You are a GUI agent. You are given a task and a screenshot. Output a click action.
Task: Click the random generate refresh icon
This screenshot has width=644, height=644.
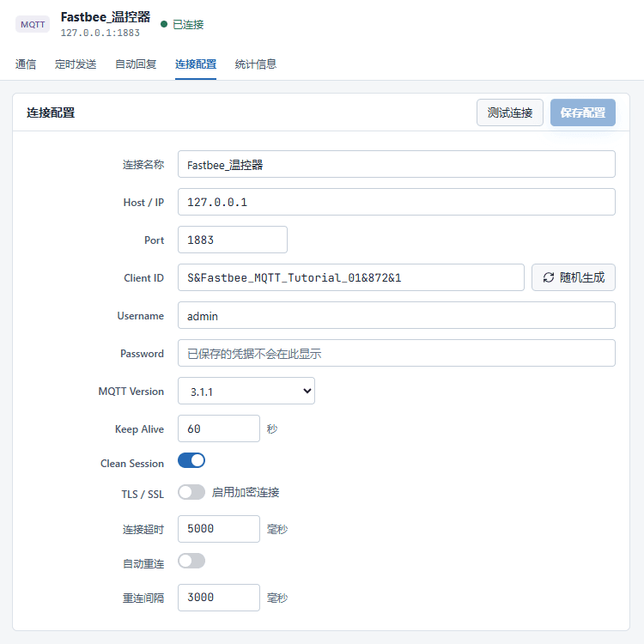click(549, 277)
